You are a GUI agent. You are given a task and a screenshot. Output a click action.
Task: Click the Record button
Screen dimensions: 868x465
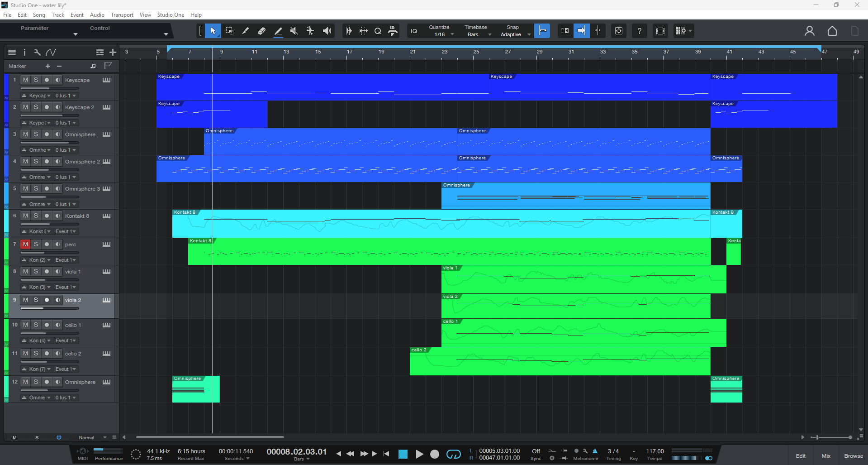point(435,454)
